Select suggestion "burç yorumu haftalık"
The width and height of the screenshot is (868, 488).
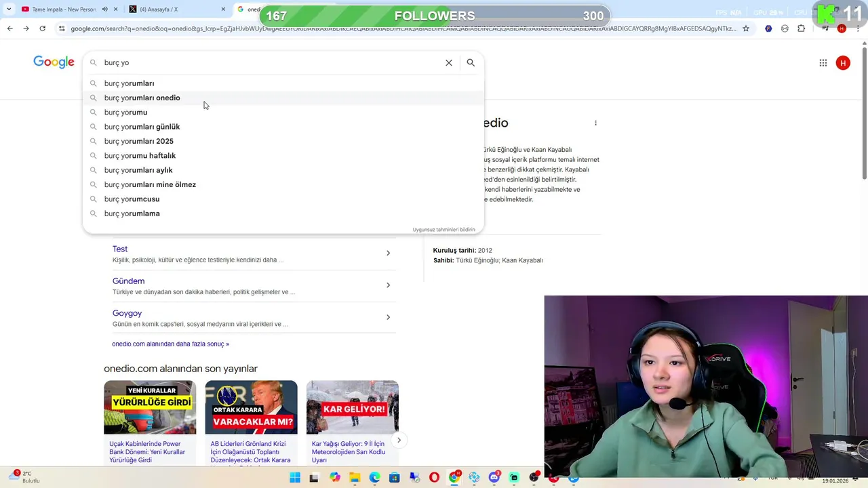[283, 156]
